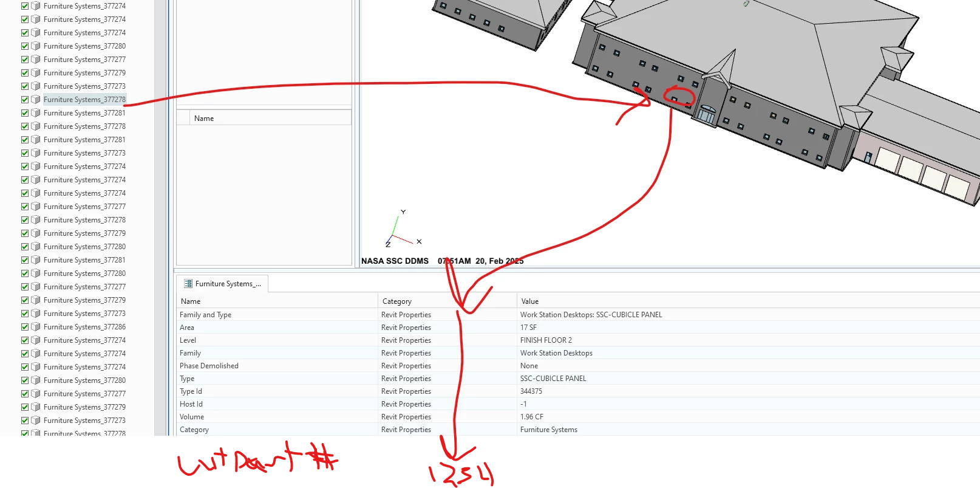Click the '-1' Host Id value

523,404
